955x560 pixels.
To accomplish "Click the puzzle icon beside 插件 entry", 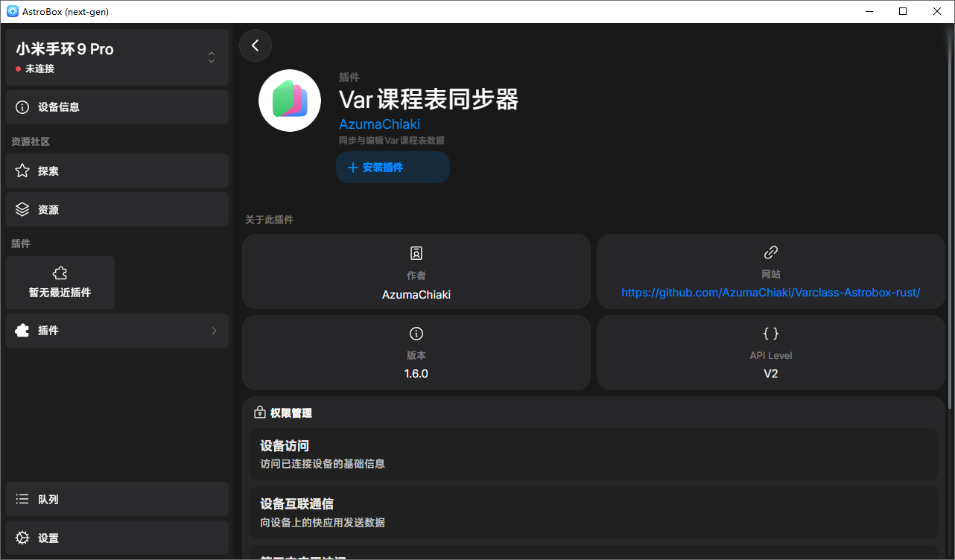I will (x=22, y=331).
